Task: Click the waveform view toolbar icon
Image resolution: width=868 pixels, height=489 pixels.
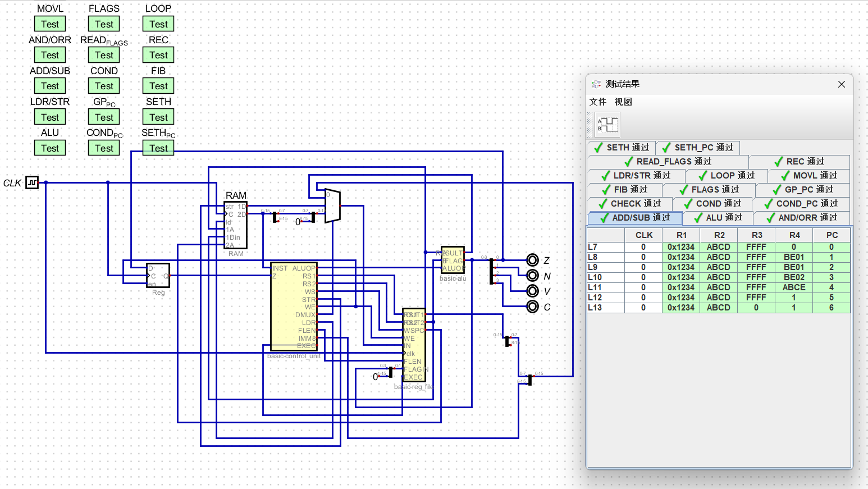Action: click(607, 125)
